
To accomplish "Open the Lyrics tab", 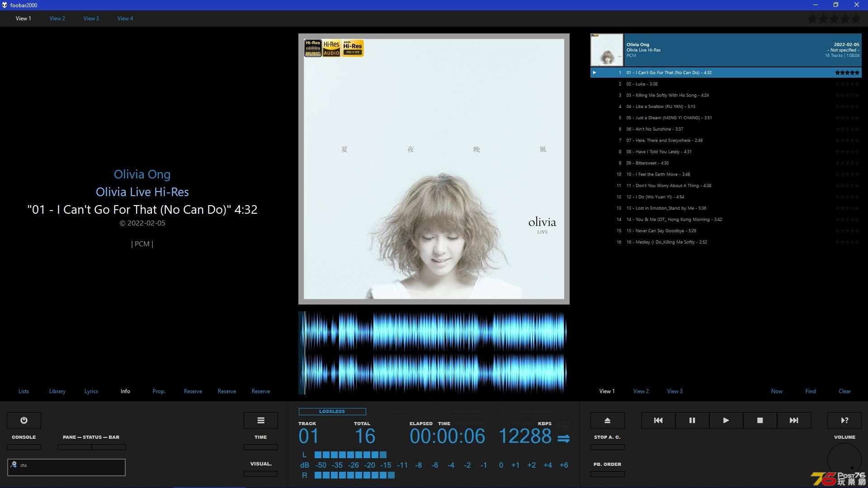I will click(x=91, y=391).
